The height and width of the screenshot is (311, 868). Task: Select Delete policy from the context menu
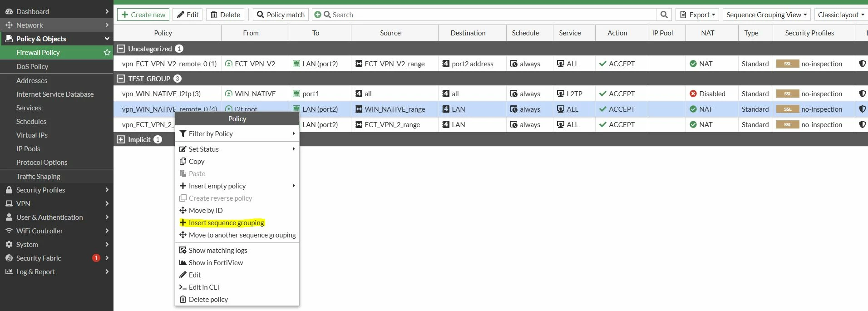[x=237, y=299]
